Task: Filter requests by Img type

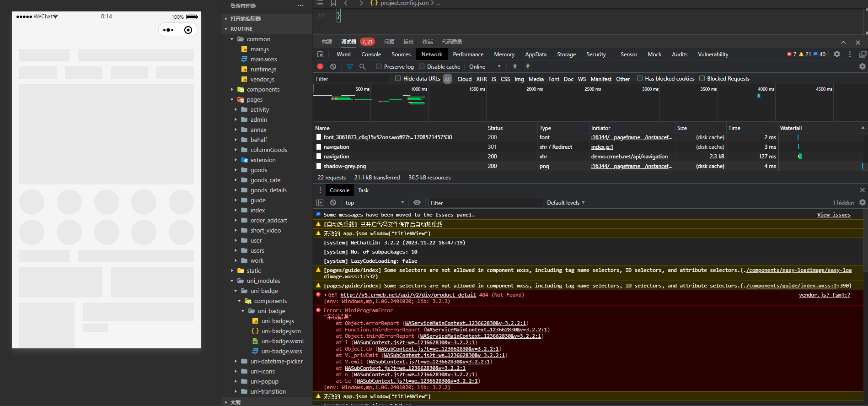Action: click(x=519, y=79)
